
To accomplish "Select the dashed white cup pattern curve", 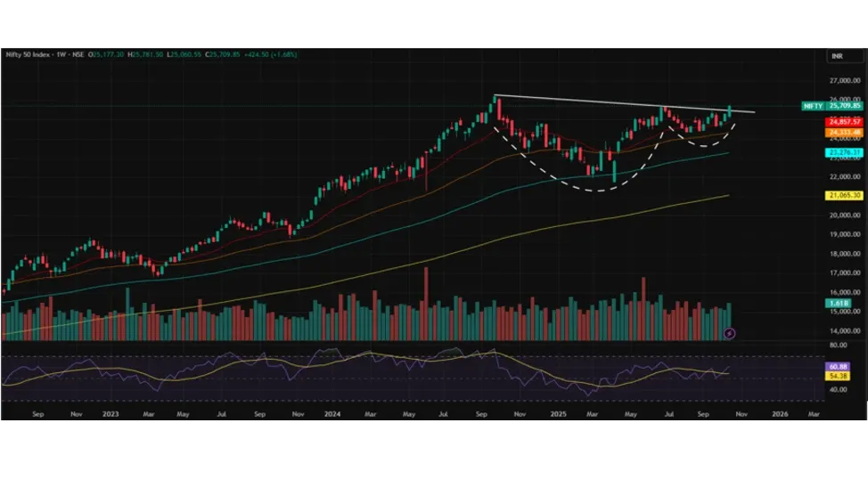I will tap(588, 189).
